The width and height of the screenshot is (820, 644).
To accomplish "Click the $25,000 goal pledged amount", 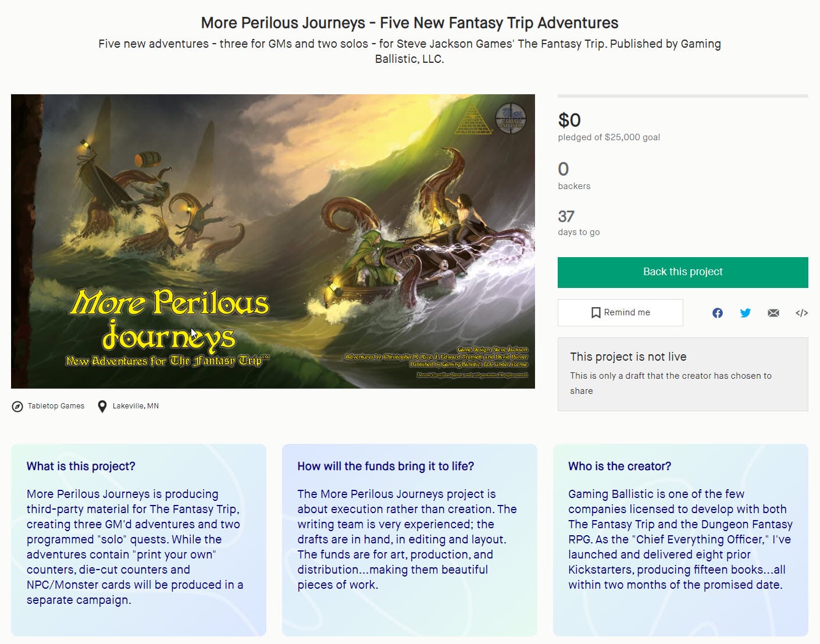I will tap(609, 137).
